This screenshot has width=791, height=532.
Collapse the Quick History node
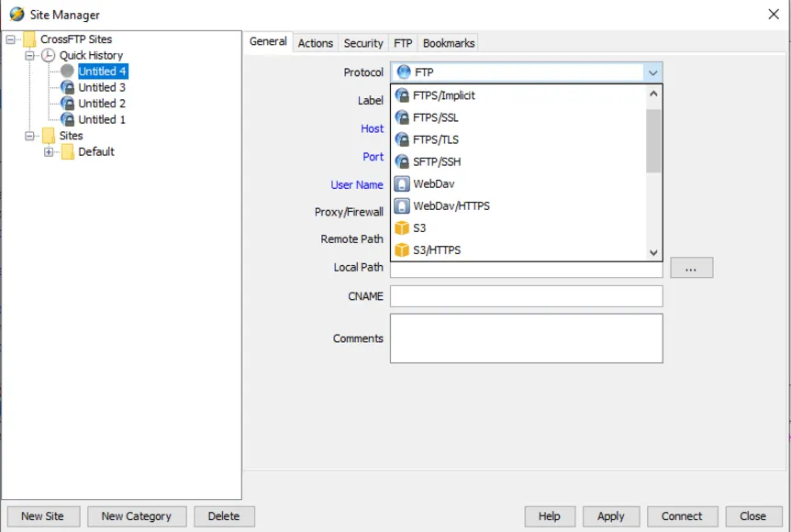[29, 55]
